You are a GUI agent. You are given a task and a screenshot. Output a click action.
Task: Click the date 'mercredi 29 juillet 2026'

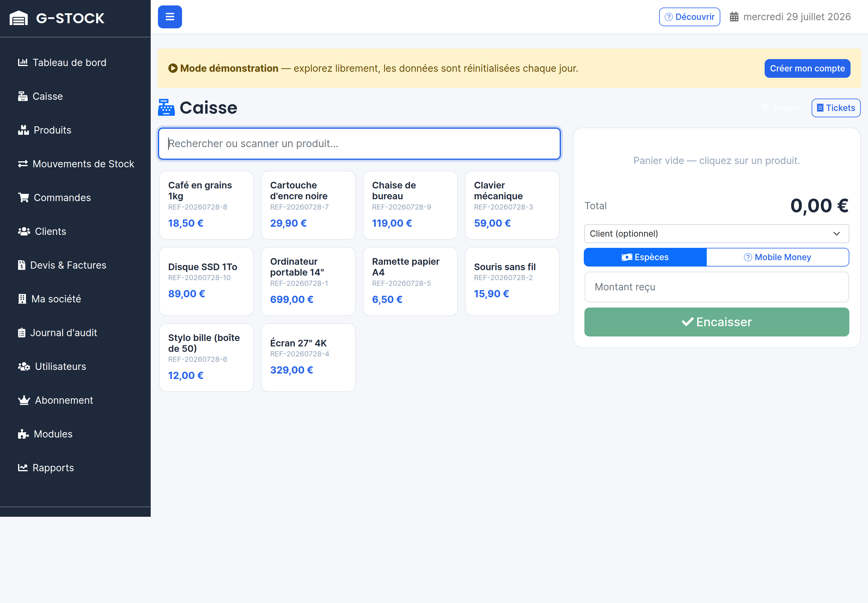(x=797, y=17)
